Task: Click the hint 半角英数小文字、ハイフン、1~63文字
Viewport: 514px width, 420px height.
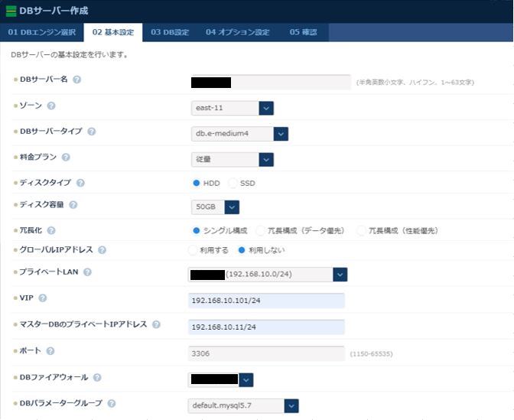Action: pos(415,83)
